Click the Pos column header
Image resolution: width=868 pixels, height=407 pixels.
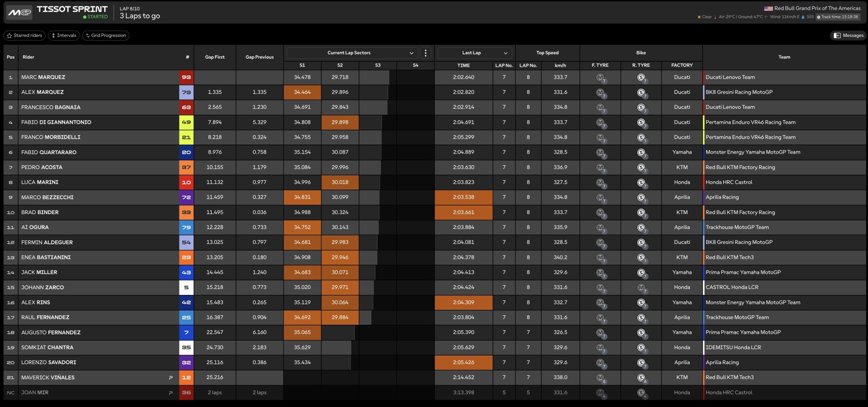pos(11,57)
